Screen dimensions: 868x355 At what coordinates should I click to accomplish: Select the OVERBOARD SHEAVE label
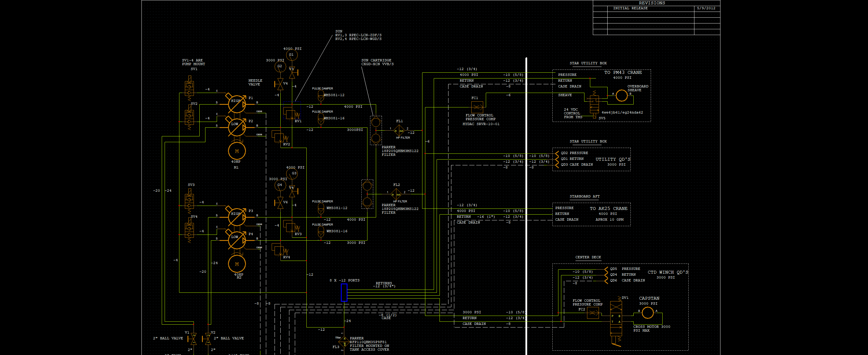click(637, 88)
